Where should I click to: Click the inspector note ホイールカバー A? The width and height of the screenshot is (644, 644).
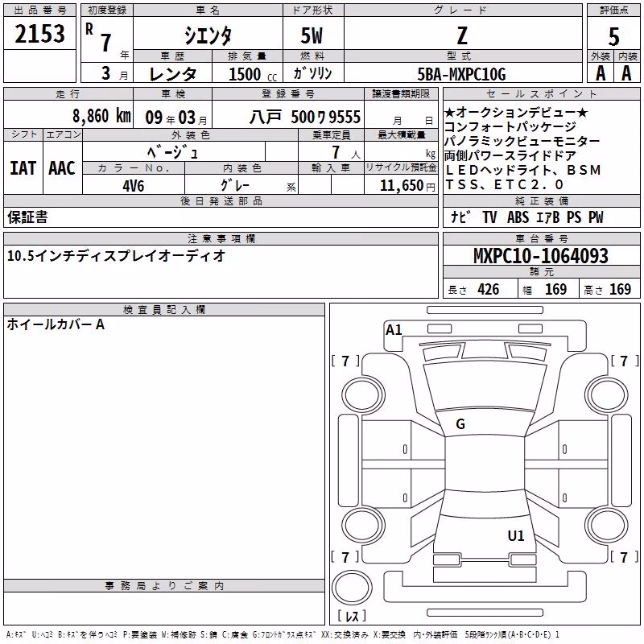click(x=56, y=324)
